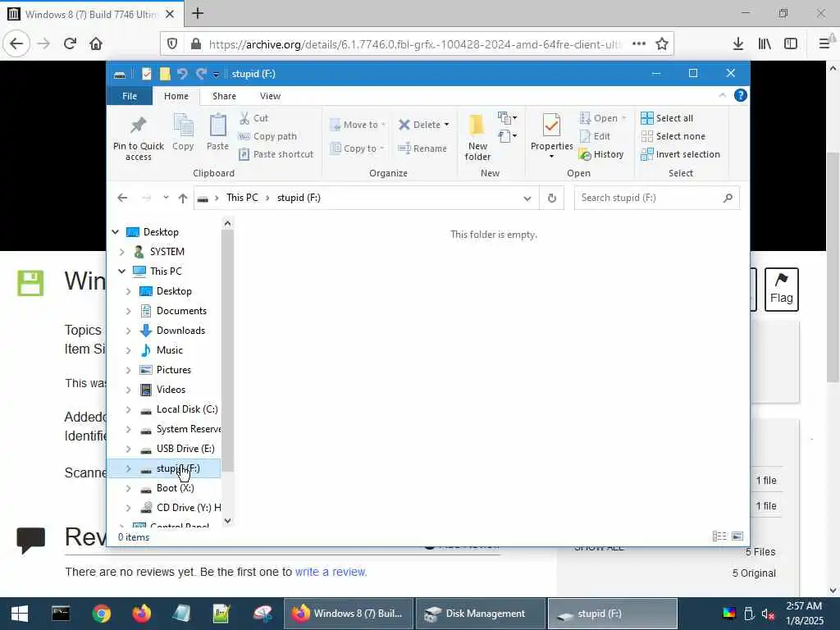Click navigation pane scroll down arrow
Viewport: 840px width, 630px height.
228,520
